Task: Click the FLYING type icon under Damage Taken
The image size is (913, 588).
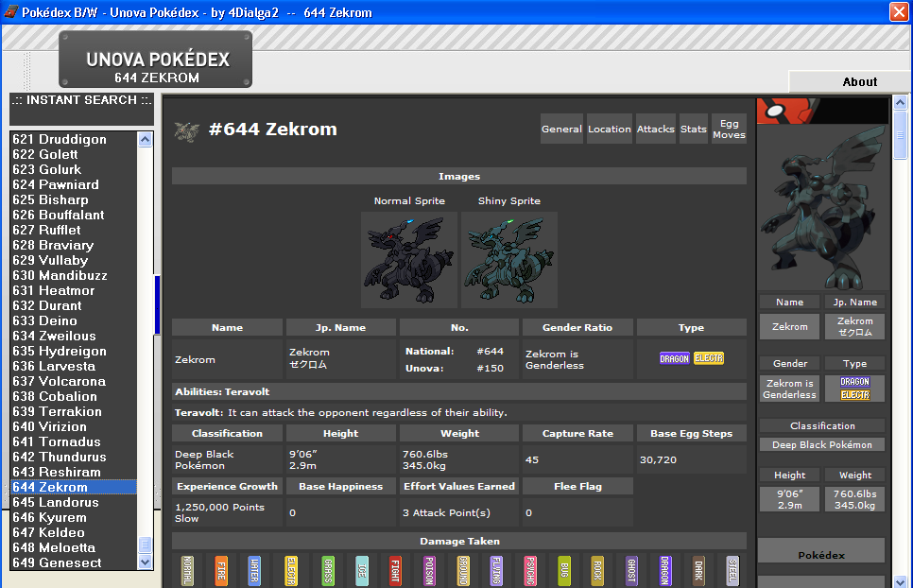Action: [496, 570]
